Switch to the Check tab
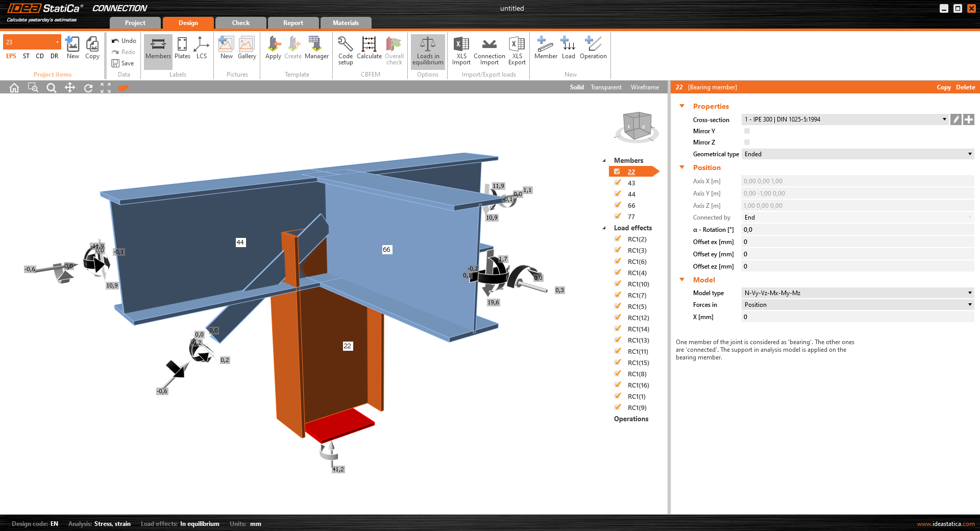Image resolution: width=980 pixels, height=531 pixels. point(240,23)
